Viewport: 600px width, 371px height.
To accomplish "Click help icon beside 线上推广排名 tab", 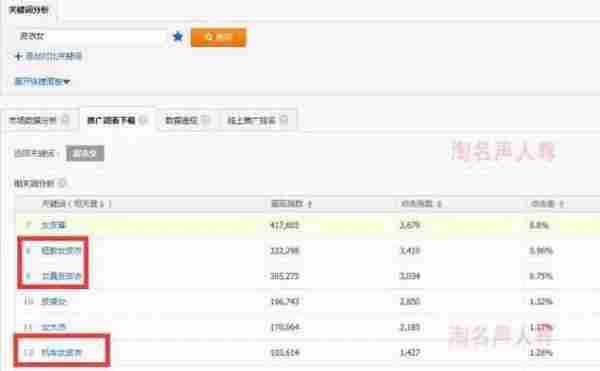I will click(284, 120).
